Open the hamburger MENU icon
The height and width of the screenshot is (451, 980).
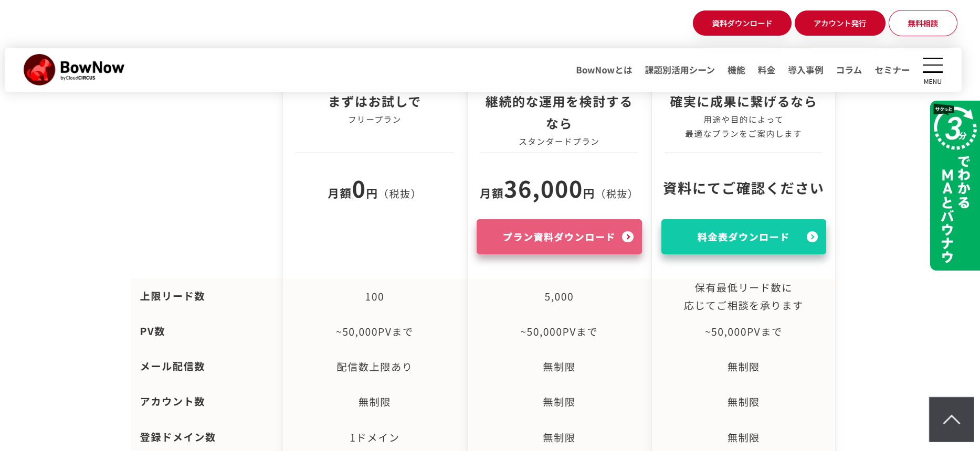[x=932, y=70]
